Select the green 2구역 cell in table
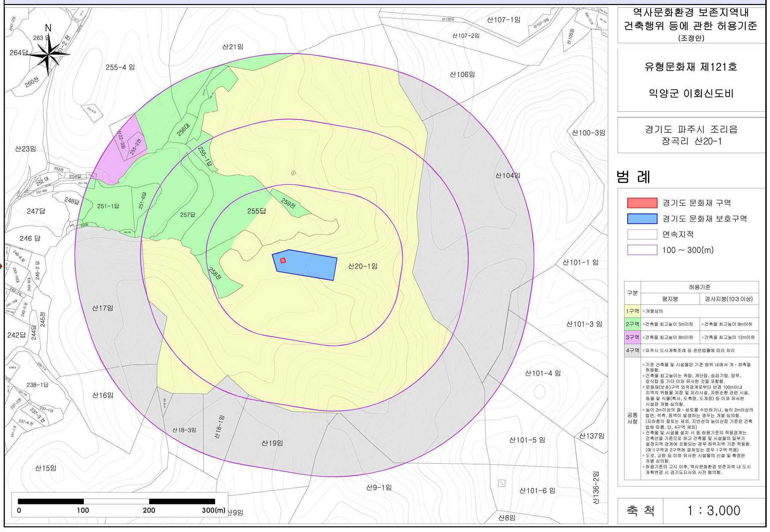The width and height of the screenshot is (770, 532). click(x=632, y=324)
